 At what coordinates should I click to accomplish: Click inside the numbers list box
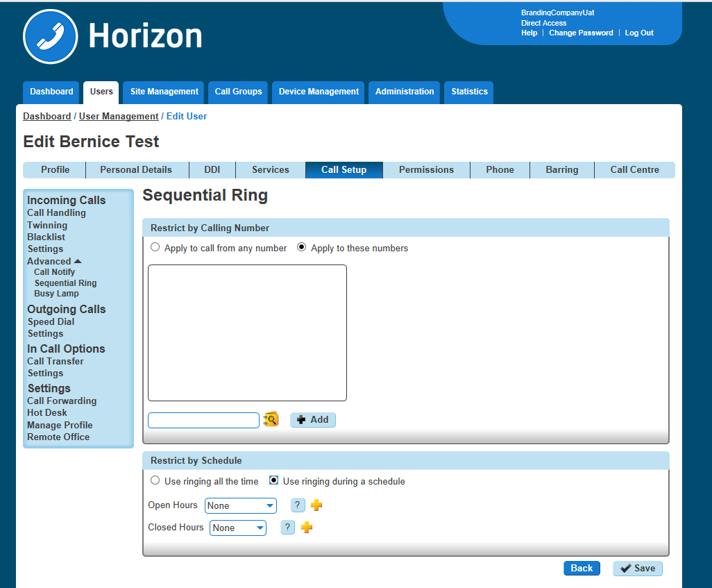(248, 333)
